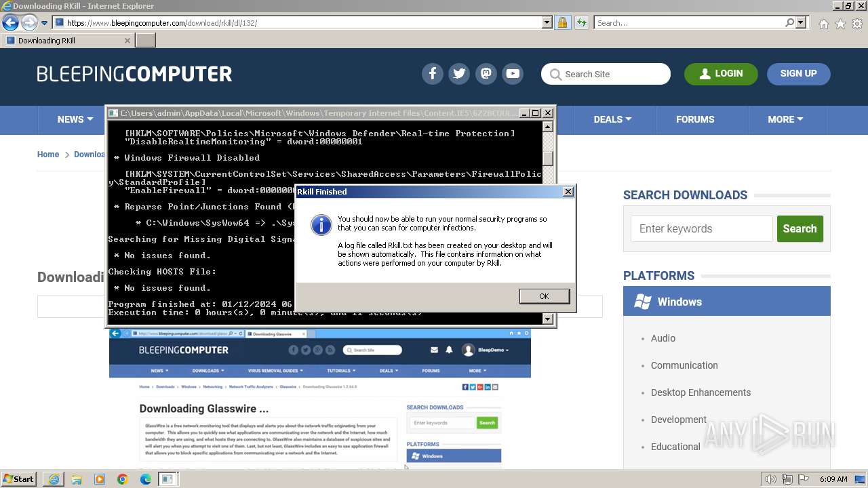Click the Rkill console window title bar icon
Viewport: 868px width, 488px height.
point(113,113)
